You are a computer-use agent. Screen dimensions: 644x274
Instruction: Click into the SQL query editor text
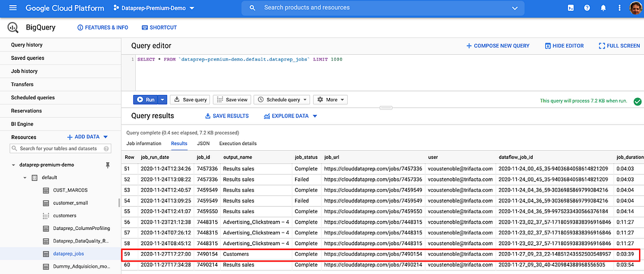point(240,60)
